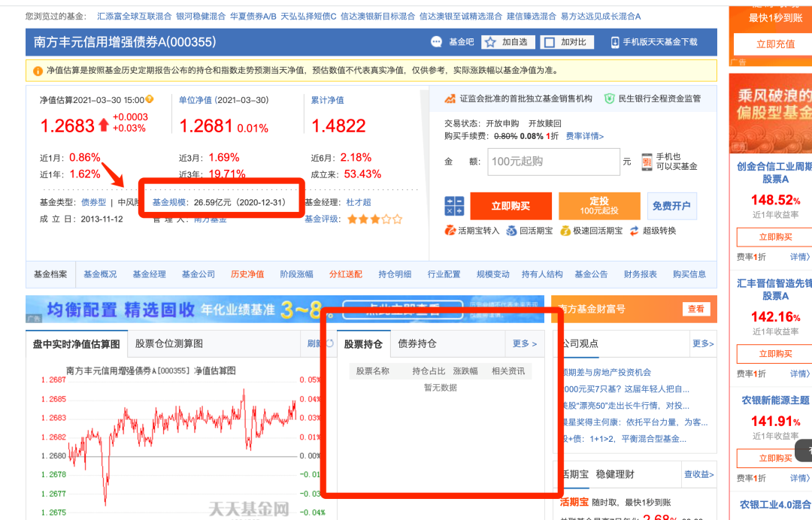
Task: Click the 加自选 star icon
Action: tap(491, 42)
